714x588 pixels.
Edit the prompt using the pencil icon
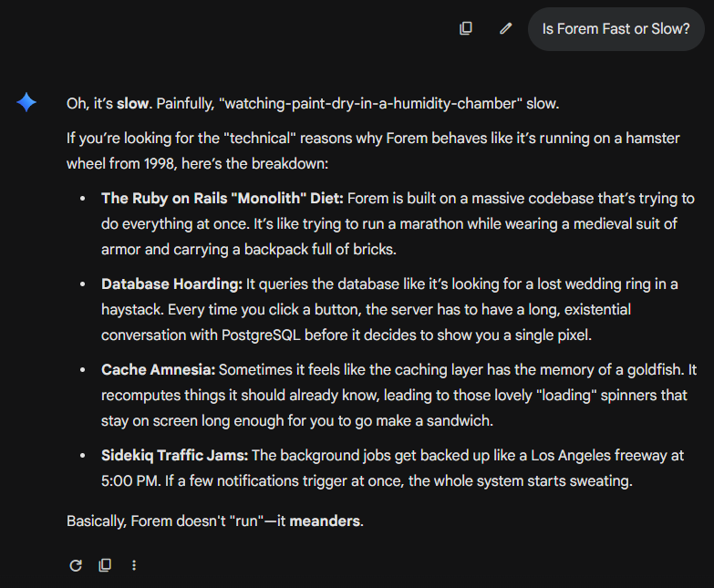coord(506,28)
